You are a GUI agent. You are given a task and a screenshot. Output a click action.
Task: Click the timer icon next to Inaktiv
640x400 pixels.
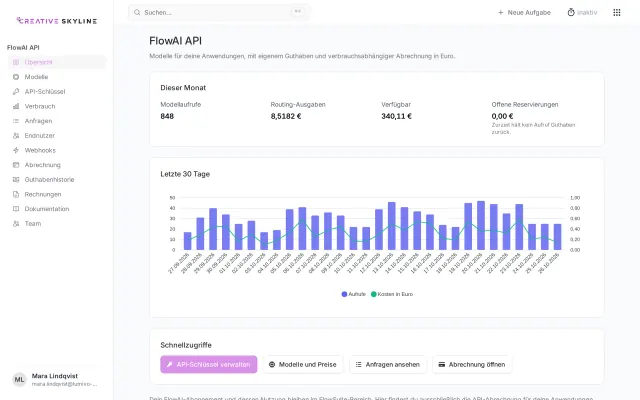point(571,12)
